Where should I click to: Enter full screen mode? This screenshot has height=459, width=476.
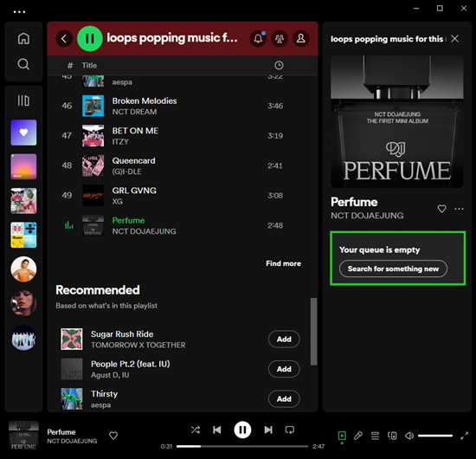[464, 436]
